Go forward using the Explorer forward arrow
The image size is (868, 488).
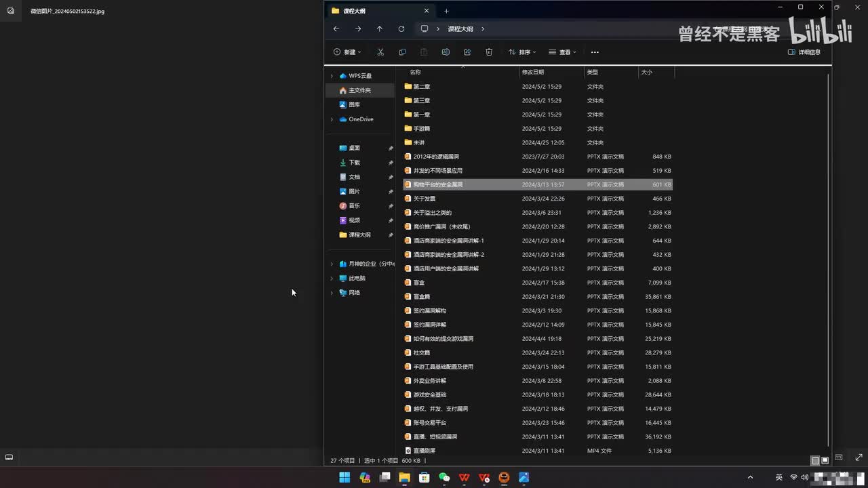358,29
